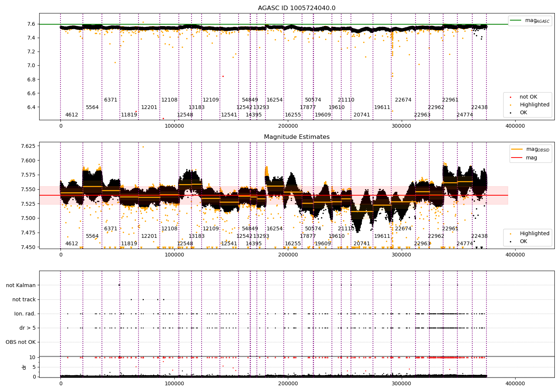Click the 10 tick on the dr axis

(x=32, y=357)
